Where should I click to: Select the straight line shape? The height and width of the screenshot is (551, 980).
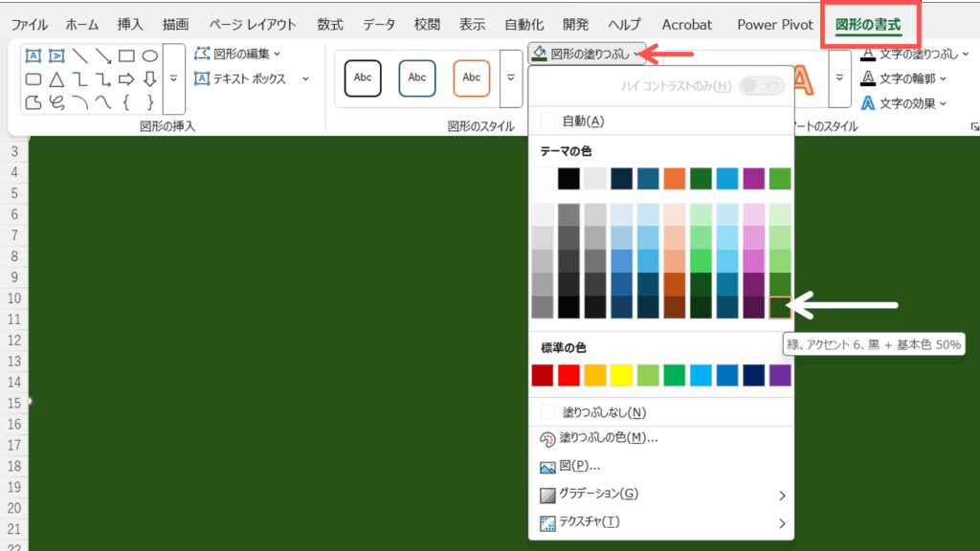(79, 56)
